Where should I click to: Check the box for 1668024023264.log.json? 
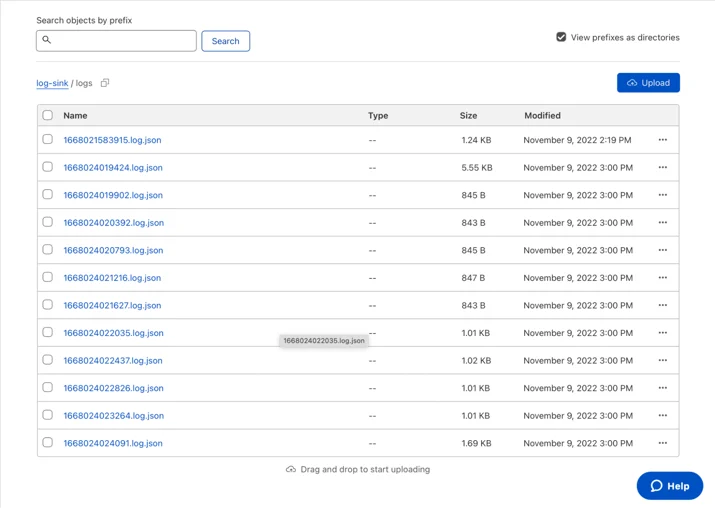point(47,415)
